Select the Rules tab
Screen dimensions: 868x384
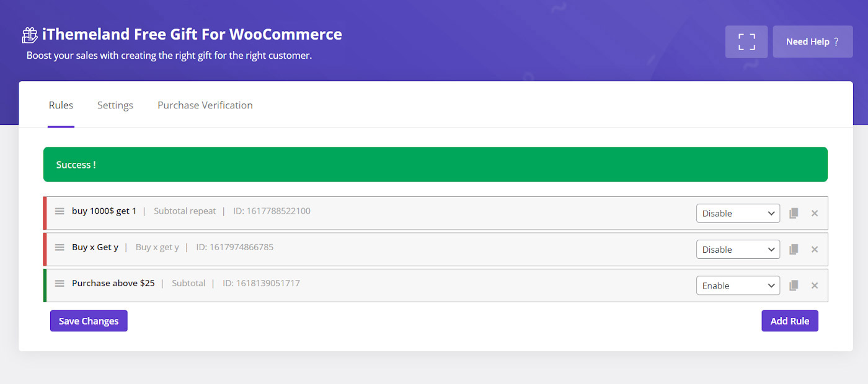coord(61,105)
